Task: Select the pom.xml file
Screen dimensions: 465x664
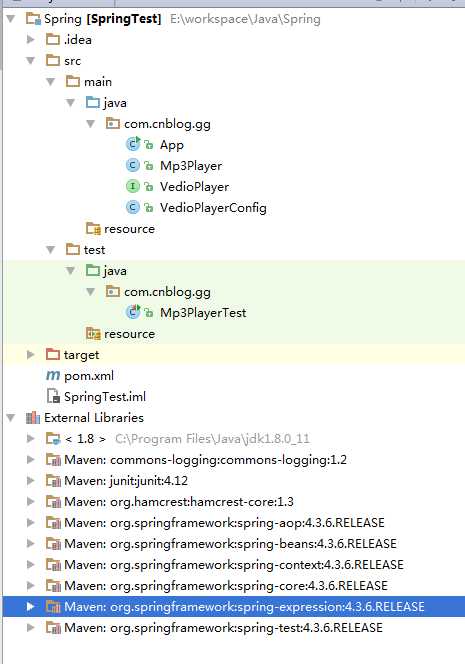Action: [x=89, y=376]
